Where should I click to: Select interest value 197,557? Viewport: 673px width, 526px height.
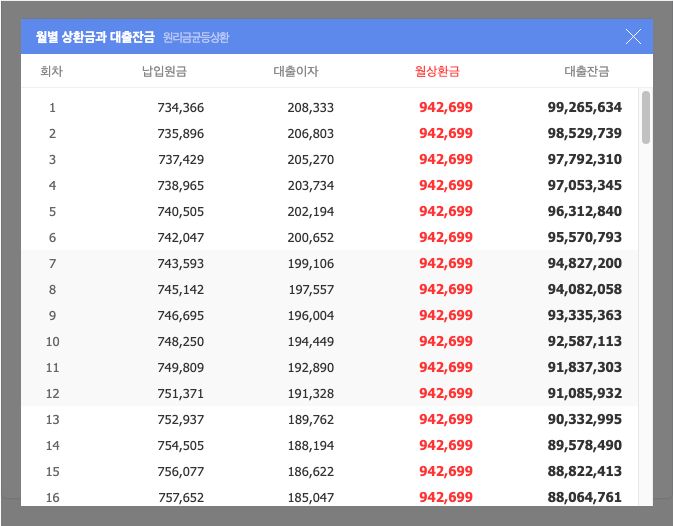311,290
